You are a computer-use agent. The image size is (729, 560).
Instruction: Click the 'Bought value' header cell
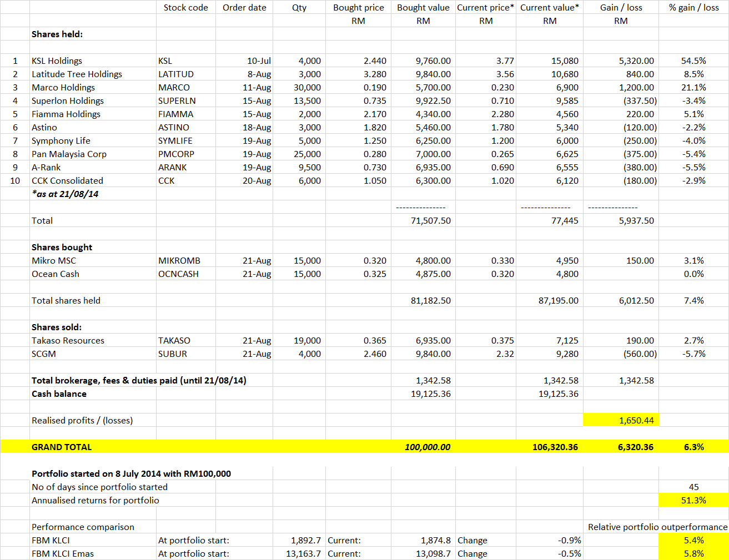tap(423, 7)
